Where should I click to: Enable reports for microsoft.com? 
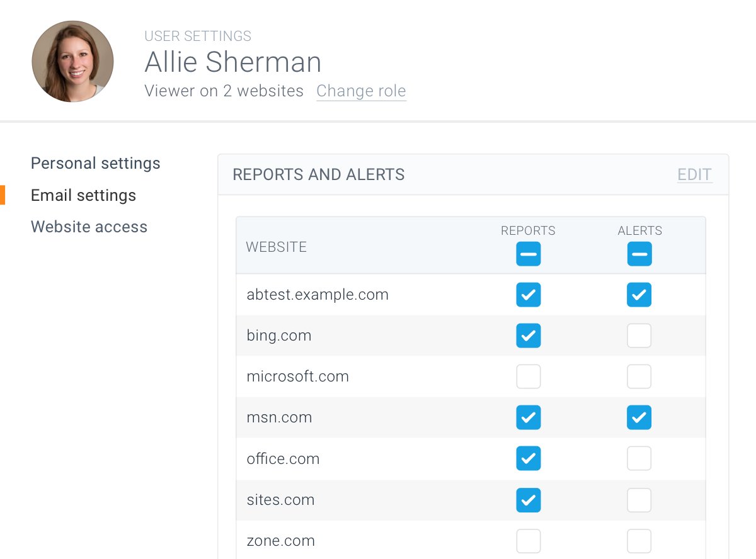tap(529, 376)
